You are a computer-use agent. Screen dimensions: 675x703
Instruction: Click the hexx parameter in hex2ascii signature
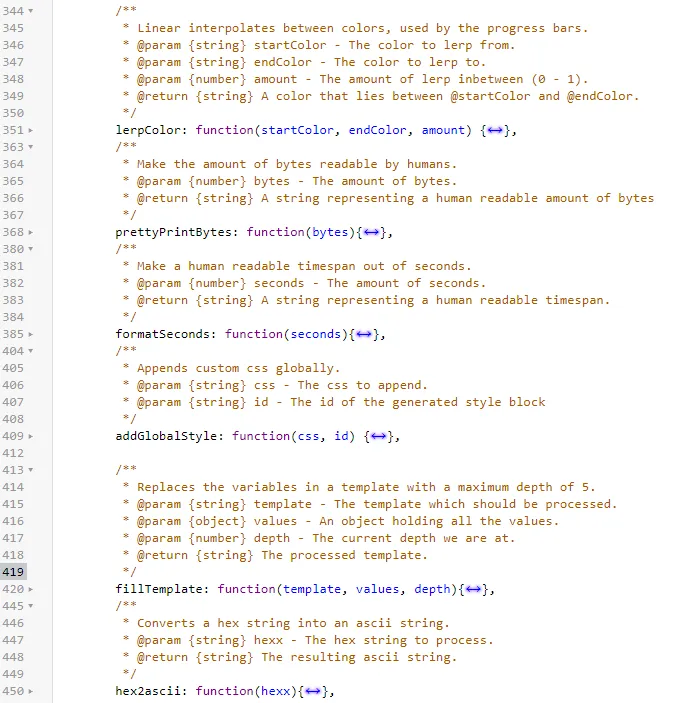click(276, 691)
